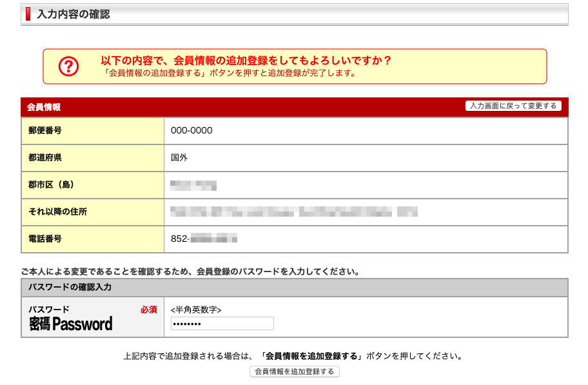Click the red question mark icon
588x385 pixels.
(x=68, y=66)
